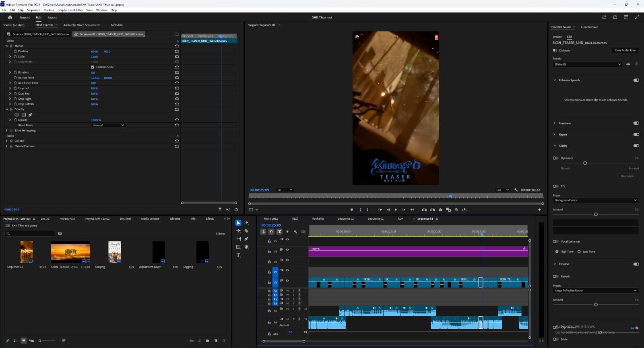Select the Pen tool in timeline toolbox
This screenshot has width=644, height=348.
point(246,239)
